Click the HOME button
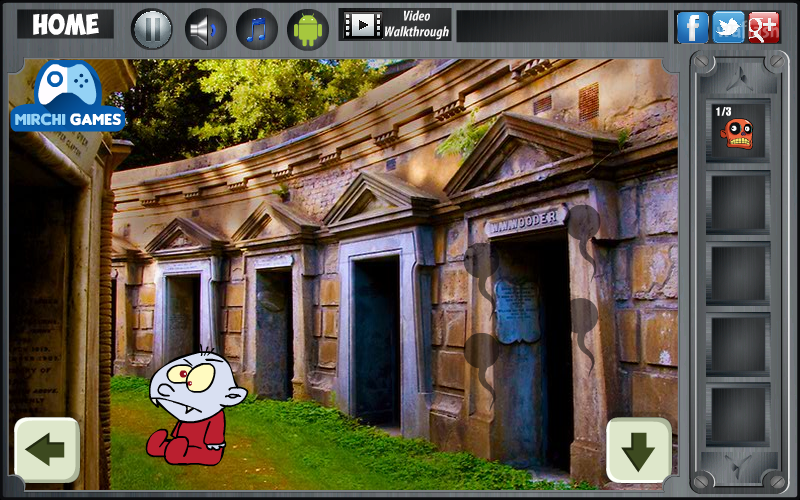The image size is (800, 500). pos(65,24)
